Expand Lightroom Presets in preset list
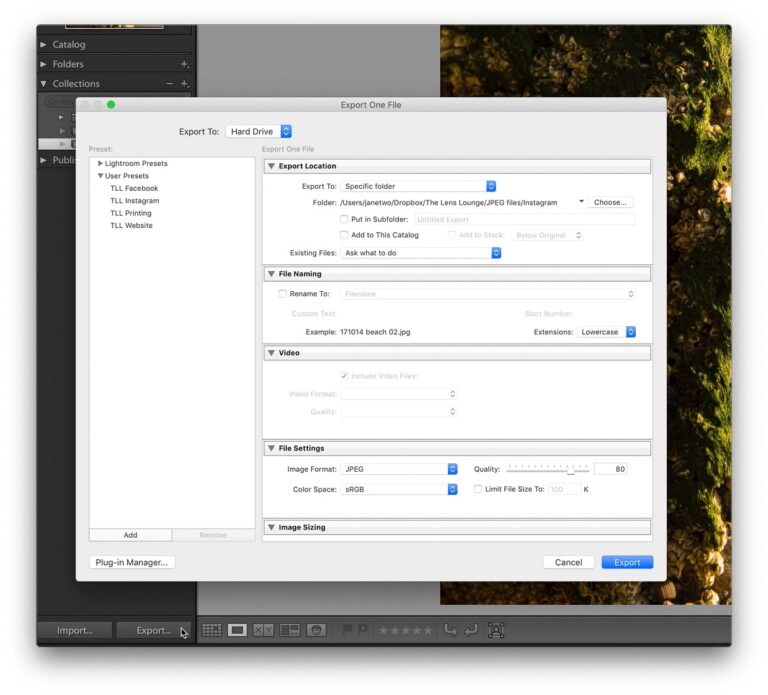The height and width of the screenshot is (695, 768). point(100,163)
